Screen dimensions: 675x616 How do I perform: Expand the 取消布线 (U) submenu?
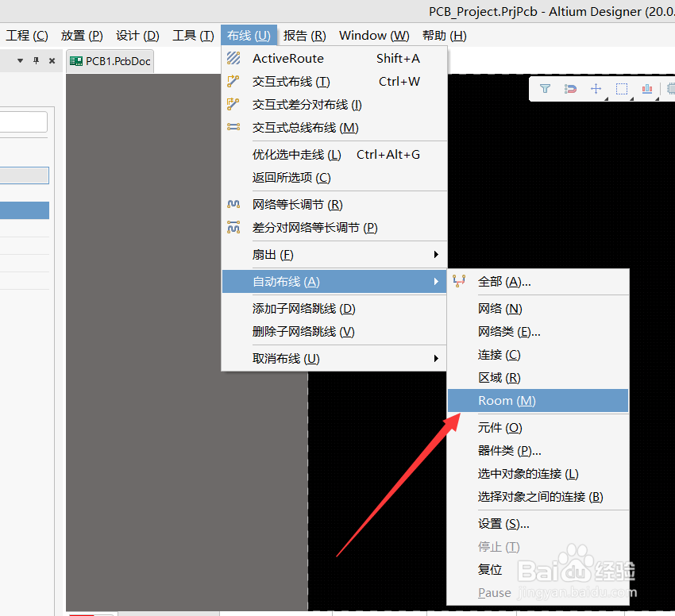click(x=436, y=358)
